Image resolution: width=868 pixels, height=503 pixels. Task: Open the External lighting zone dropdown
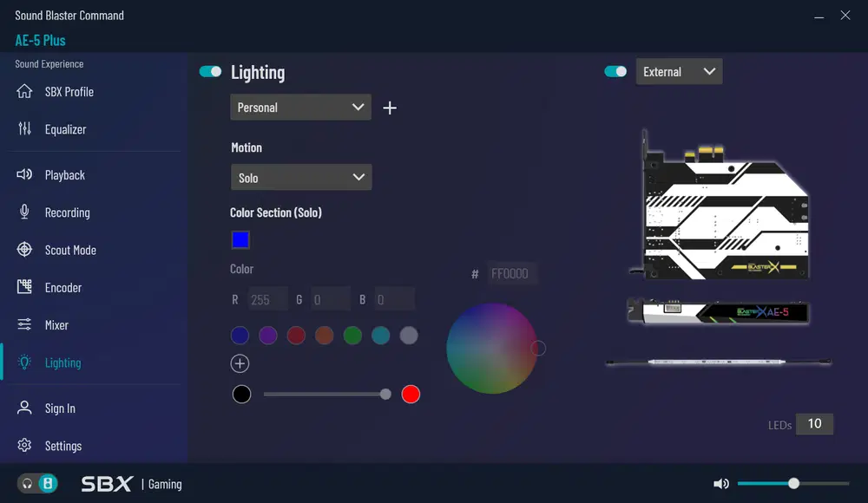coord(680,71)
